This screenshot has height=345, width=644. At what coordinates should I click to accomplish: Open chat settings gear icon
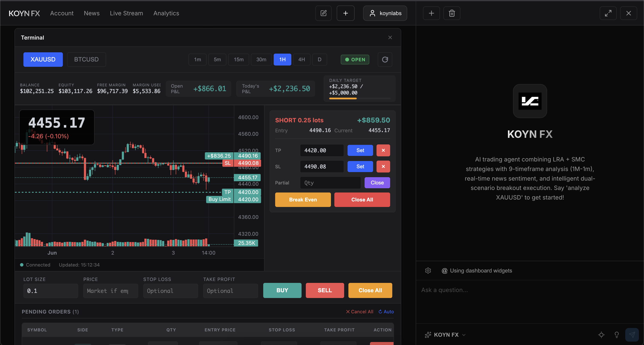428,271
